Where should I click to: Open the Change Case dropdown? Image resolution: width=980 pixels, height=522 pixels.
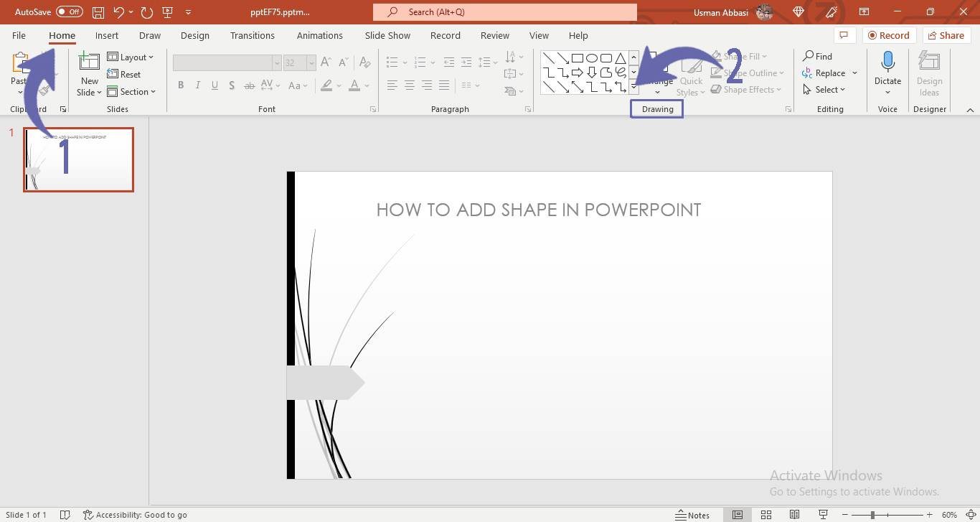298,85
